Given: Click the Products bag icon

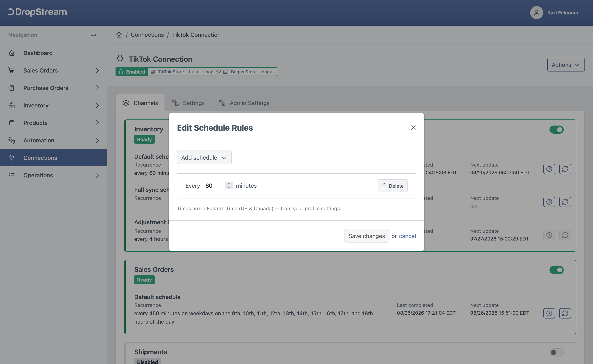Looking at the screenshot, I should pos(12,123).
